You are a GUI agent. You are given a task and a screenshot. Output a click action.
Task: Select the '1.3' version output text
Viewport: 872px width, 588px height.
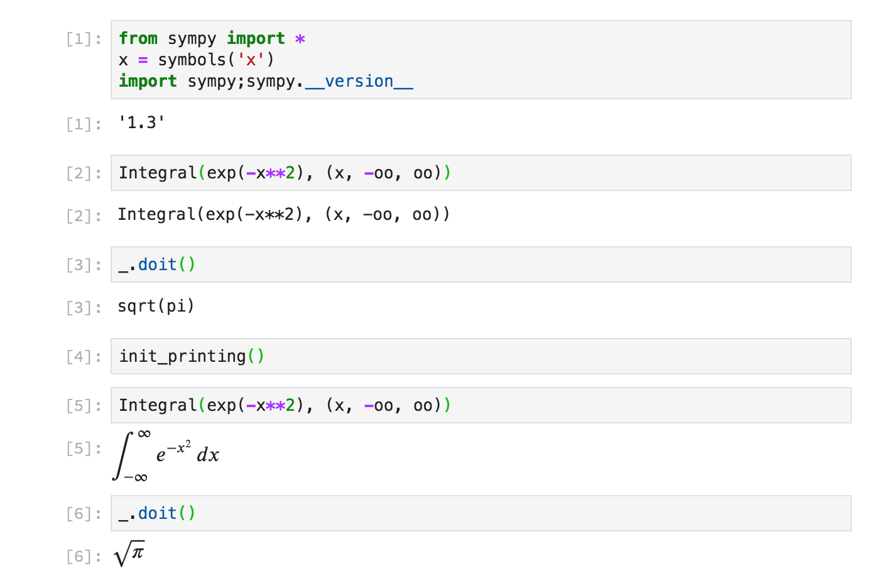tap(141, 123)
